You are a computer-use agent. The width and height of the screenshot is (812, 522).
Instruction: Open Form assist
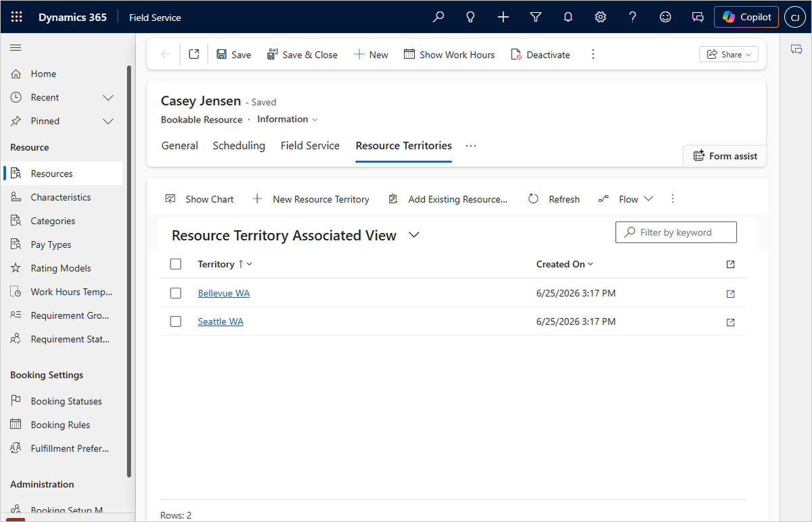pos(725,156)
